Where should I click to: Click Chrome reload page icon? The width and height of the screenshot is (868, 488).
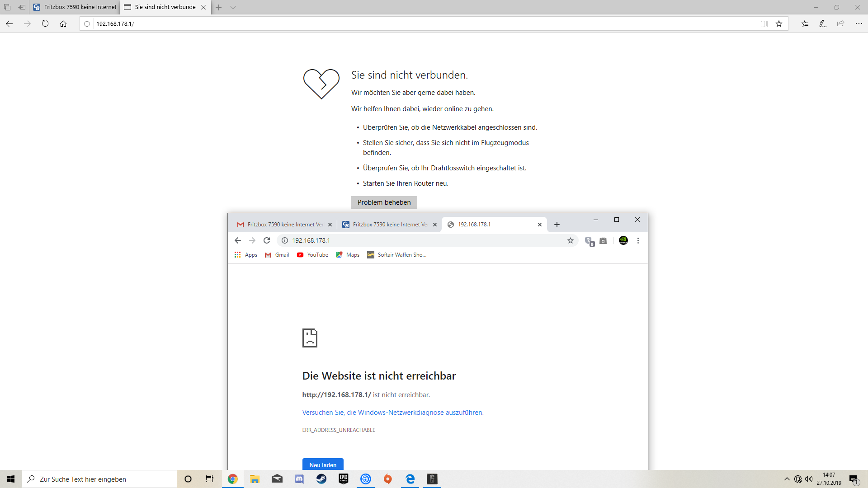point(267,240)
